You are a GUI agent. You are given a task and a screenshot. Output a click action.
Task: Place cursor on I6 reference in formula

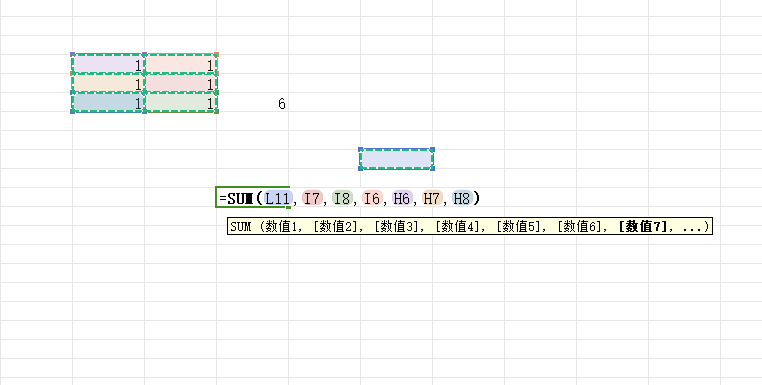[x=372, y=198]
